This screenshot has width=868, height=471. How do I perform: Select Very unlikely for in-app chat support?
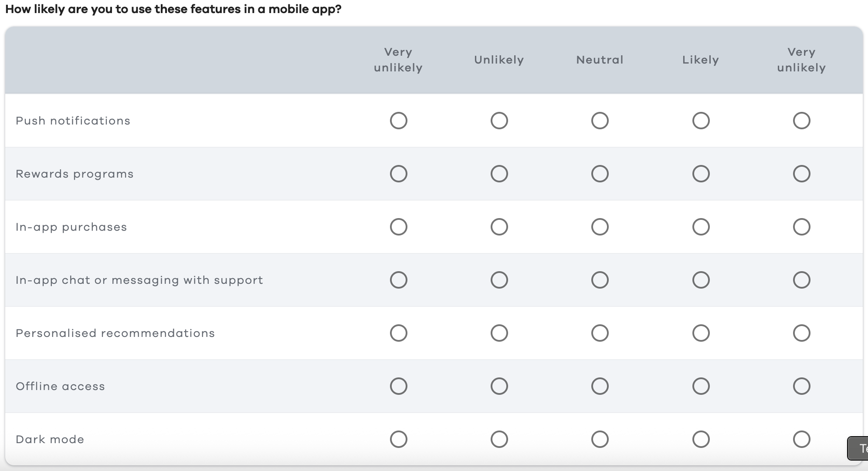click(x=399, y=280)
